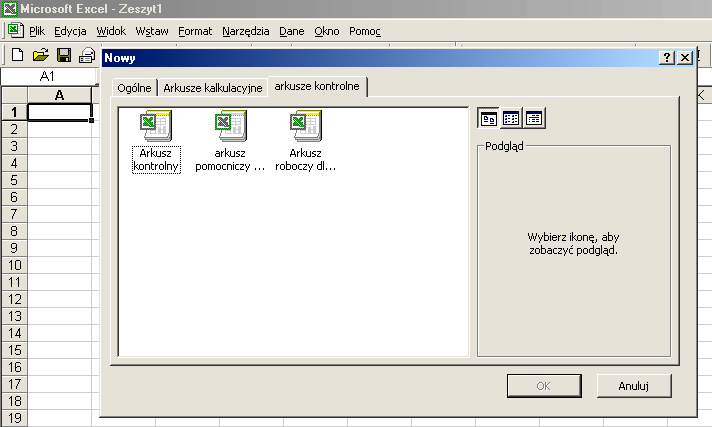Open the Format menu
This screenshot has height=427, width=712.
[195, 31]
